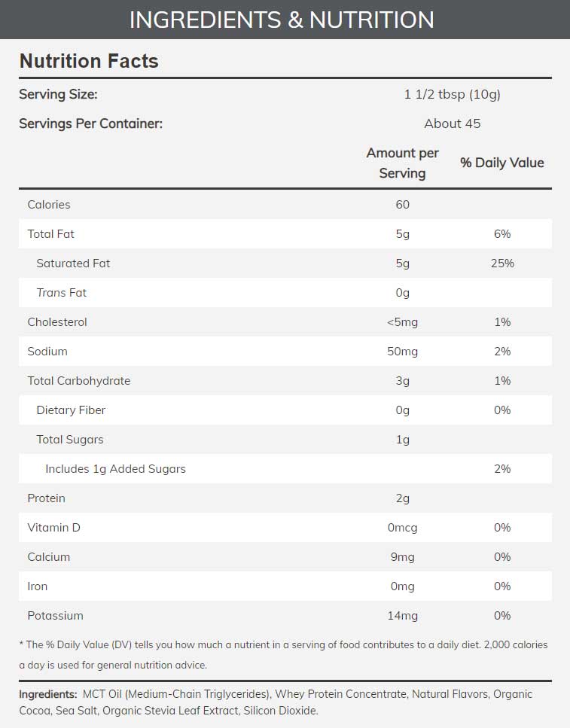The image size is (570, 728).
Task: Select the Calories row label
Action: coord(49,205)
